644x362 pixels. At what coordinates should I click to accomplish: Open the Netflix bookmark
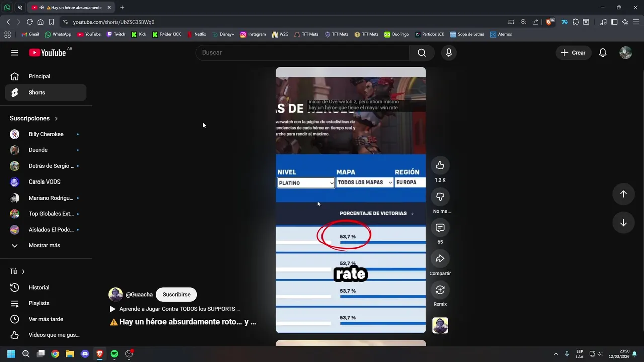[196, 34]
